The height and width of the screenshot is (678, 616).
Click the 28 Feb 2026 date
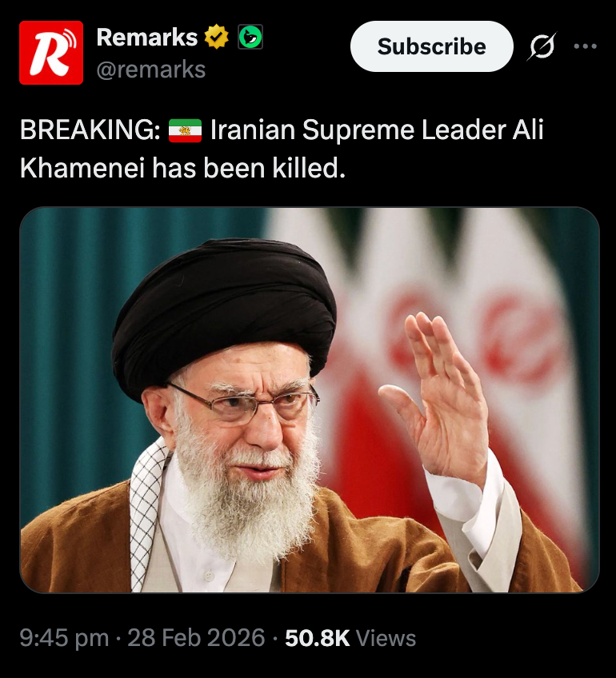pos(196,638)
